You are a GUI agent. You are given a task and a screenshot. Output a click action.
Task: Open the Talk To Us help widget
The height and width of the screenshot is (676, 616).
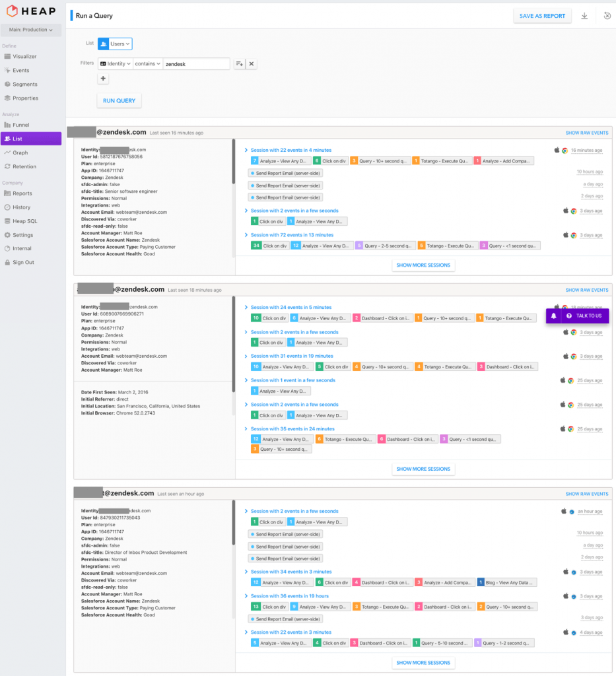click(584, 316)
